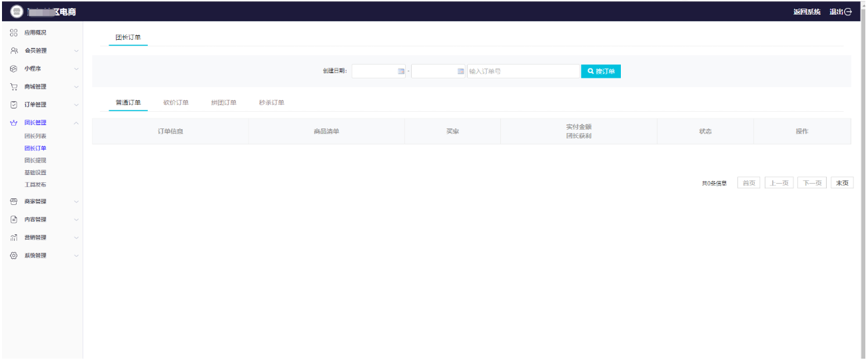Select the 团长订单 page tab at the top
The image size is (868, 362).
point(128,37)
